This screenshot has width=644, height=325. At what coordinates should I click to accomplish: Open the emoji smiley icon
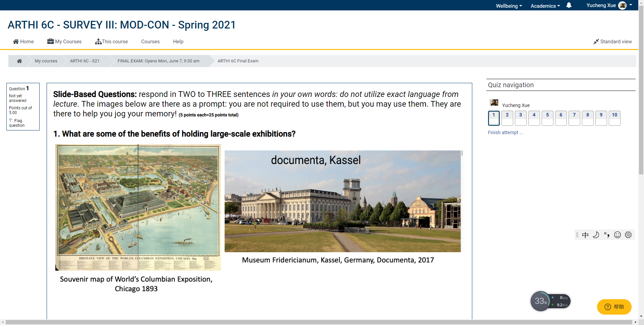(618, 235)
